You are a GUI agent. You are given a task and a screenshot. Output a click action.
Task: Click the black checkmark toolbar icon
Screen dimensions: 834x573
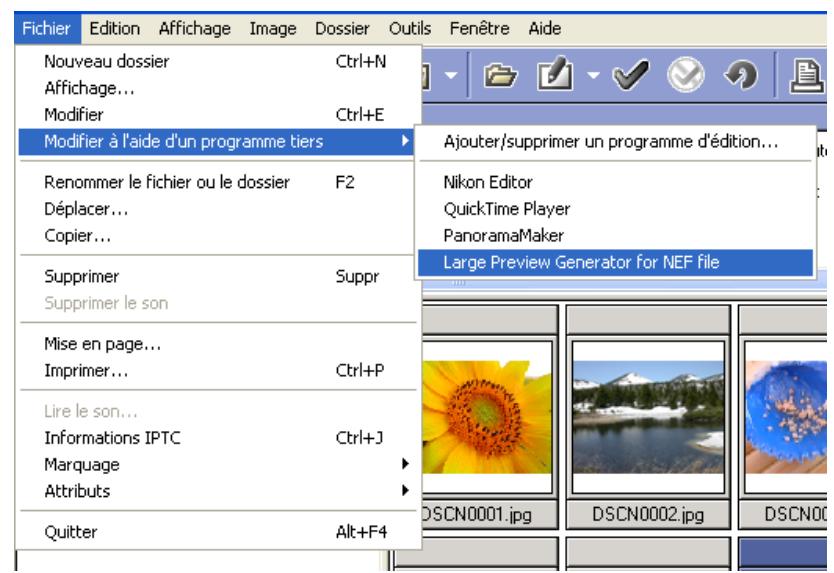click(x=630, y=74)
